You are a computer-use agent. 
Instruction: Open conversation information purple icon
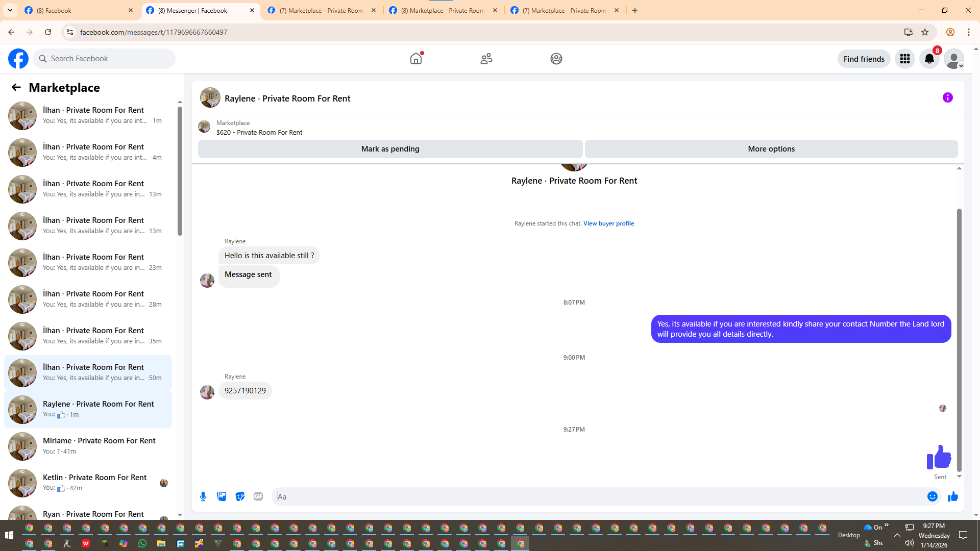[x=947, y=97]
